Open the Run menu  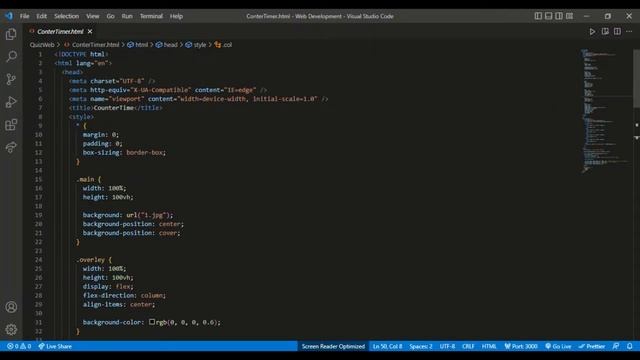[x=127, y=16]
